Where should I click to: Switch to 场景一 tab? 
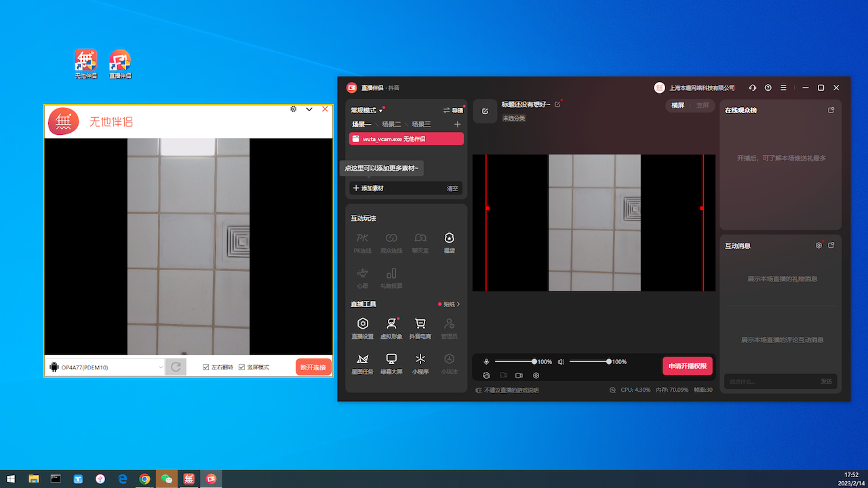click(361, 125)
